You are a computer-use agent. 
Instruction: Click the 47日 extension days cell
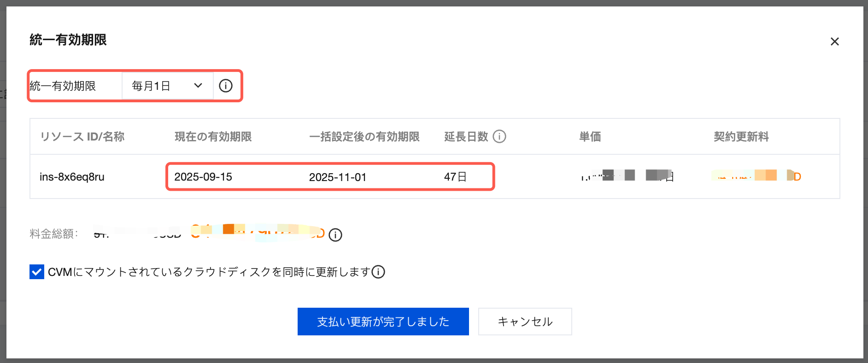click(x=455, y=177)
